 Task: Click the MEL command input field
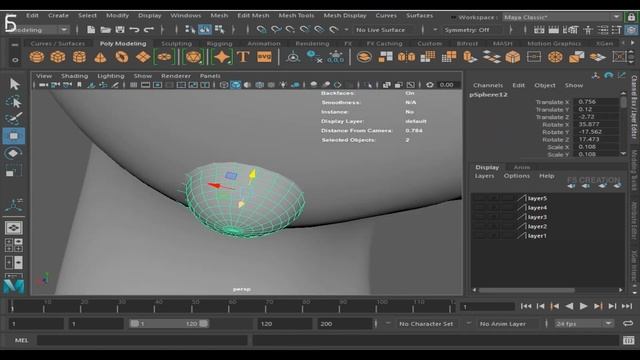point(142,340)
